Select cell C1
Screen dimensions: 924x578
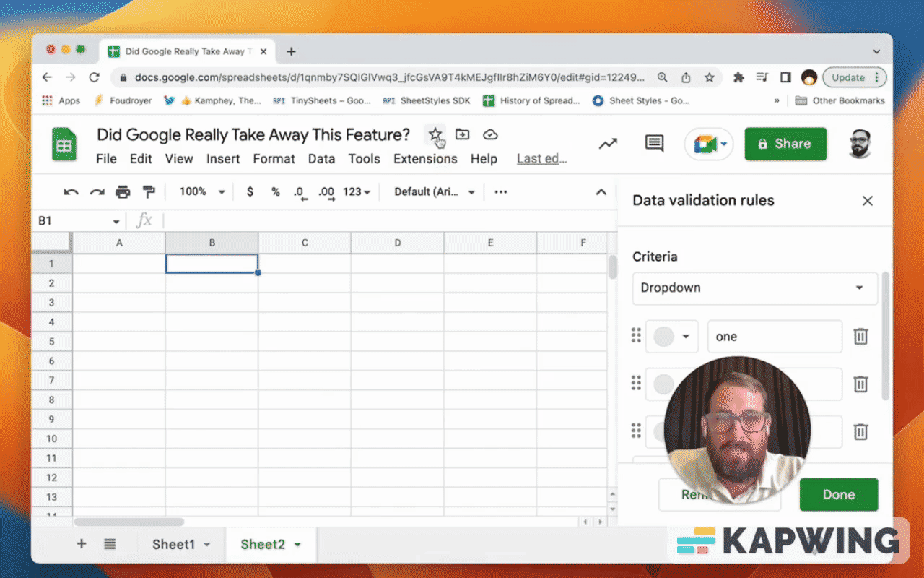coord(305,264)
